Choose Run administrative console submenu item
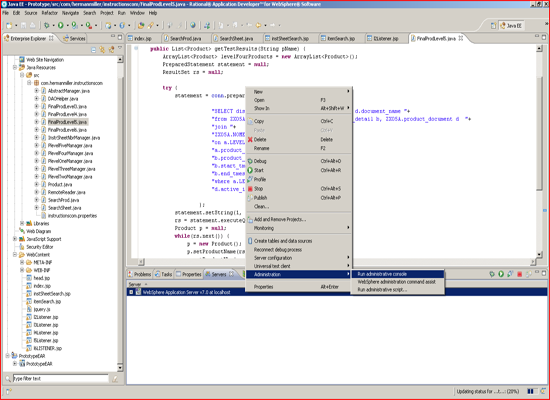Image resolution: width=550 pixels, height=400 pixels. 397,274
